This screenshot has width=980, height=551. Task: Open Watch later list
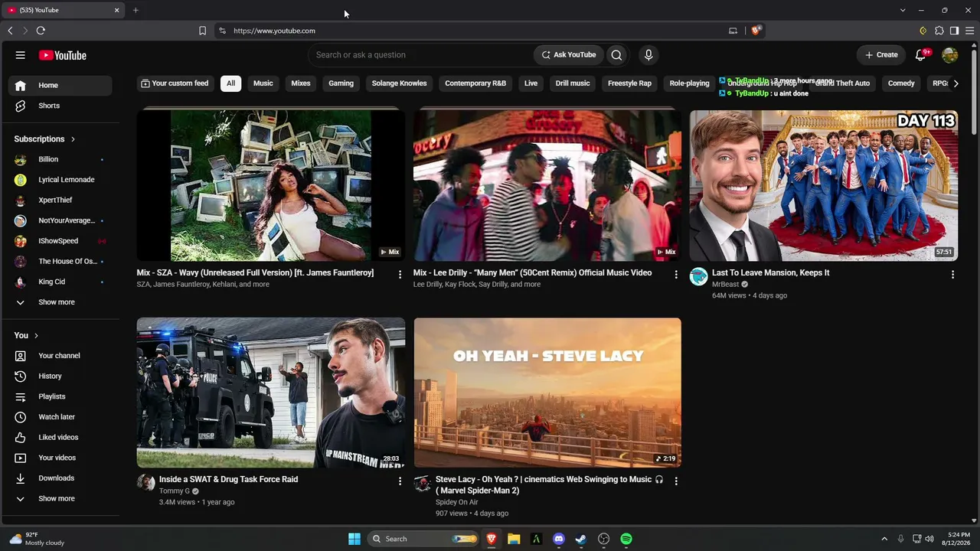[x=60, y=417]
